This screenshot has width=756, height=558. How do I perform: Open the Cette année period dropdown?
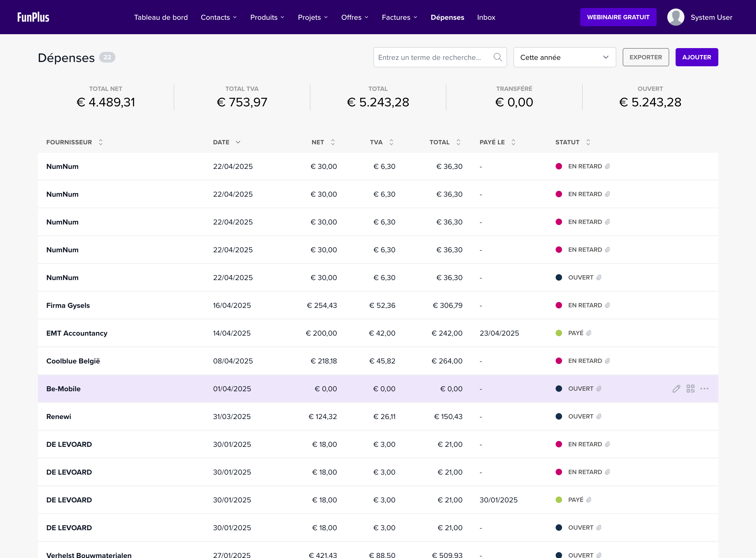click(564, 57)
